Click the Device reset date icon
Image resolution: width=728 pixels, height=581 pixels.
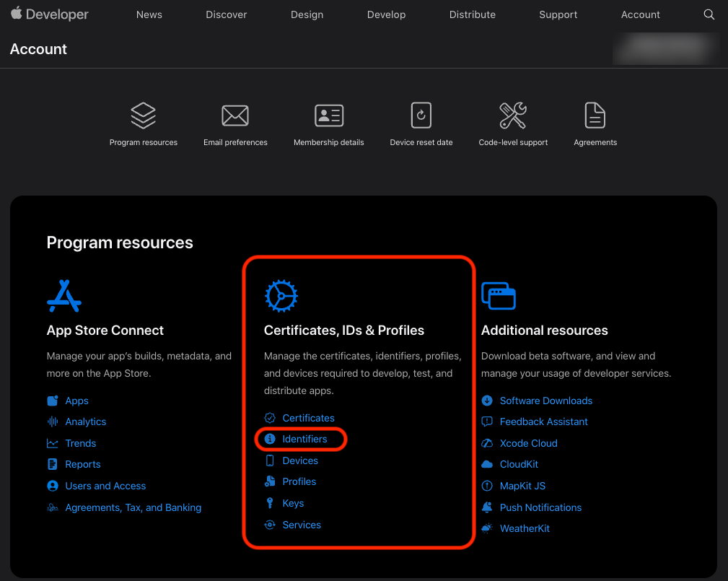(x=421, y=115)
